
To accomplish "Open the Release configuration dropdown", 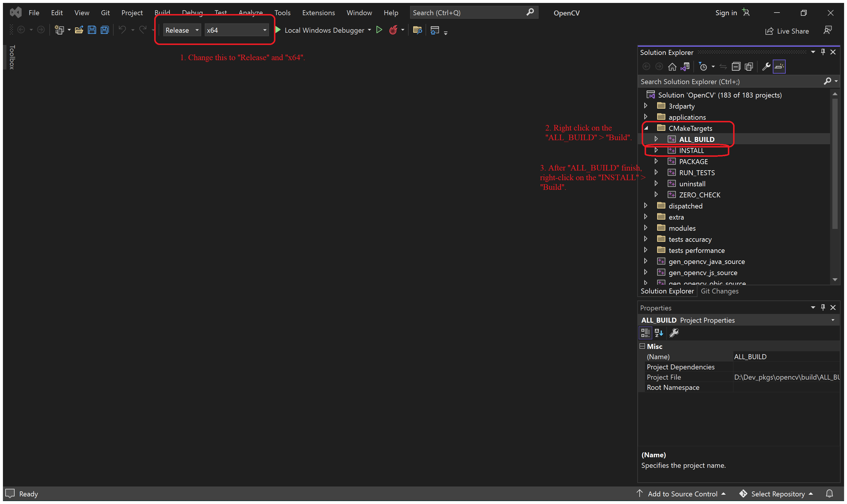I will [182, 30].
